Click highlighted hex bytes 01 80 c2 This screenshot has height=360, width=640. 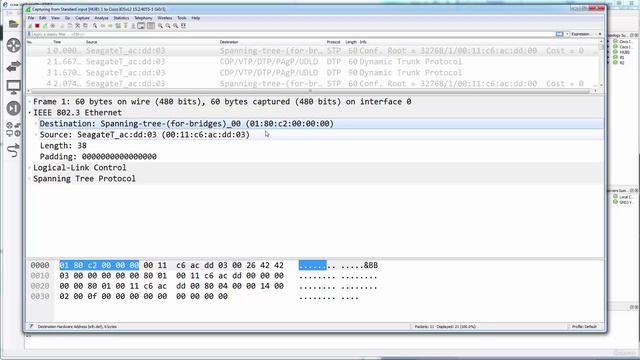coord(99,265)
